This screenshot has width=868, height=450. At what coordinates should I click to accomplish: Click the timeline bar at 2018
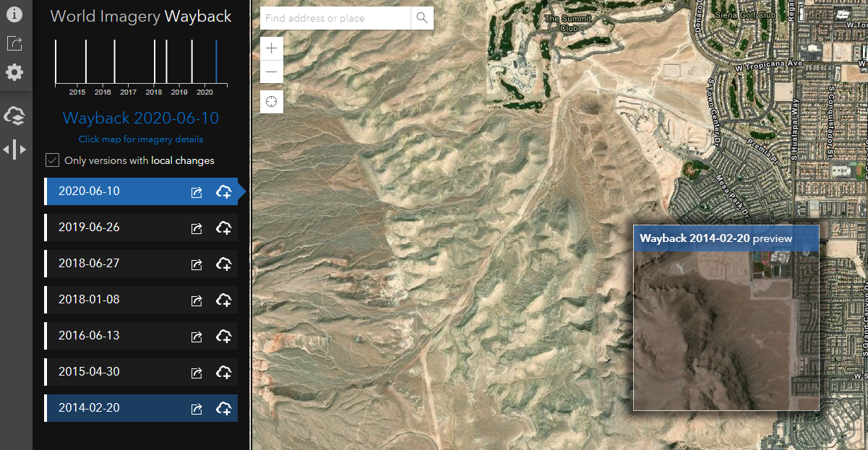click(155, 61)
